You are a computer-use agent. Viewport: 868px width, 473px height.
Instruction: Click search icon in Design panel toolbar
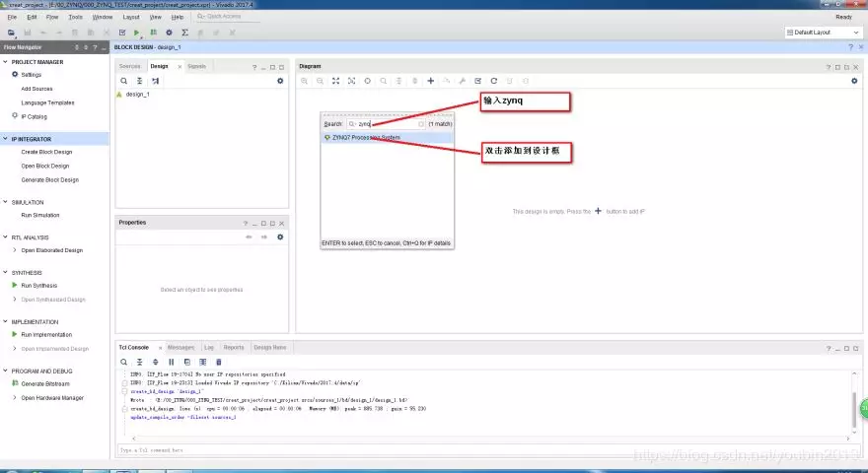(x=124, y=81)
